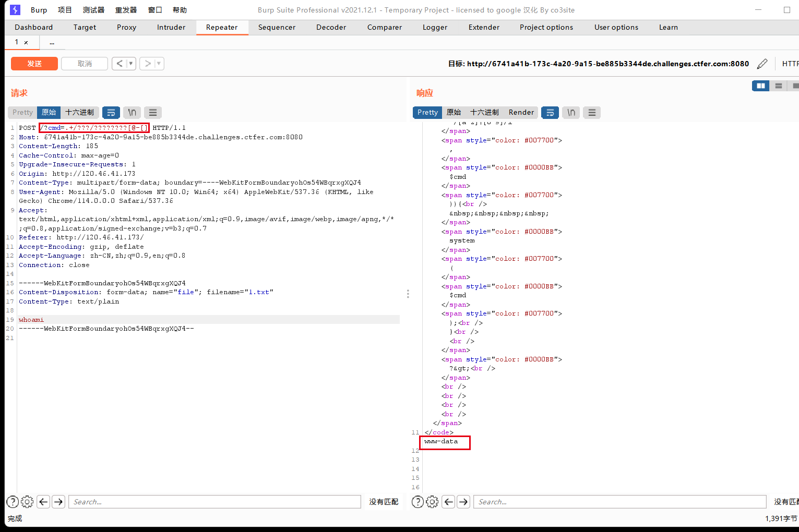799x532 pixels.
Task: Click the 取消 cancel button
Action: coord(85,64)
